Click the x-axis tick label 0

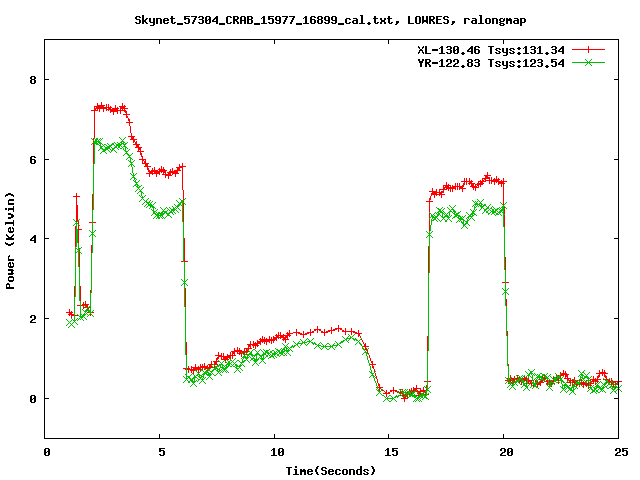tap(47, 452)
